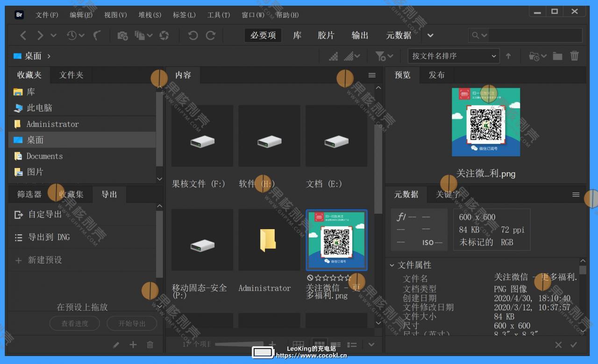The image size is (598, 364).
Task: Open the 筛选器 tab
Action: point(29,195)
